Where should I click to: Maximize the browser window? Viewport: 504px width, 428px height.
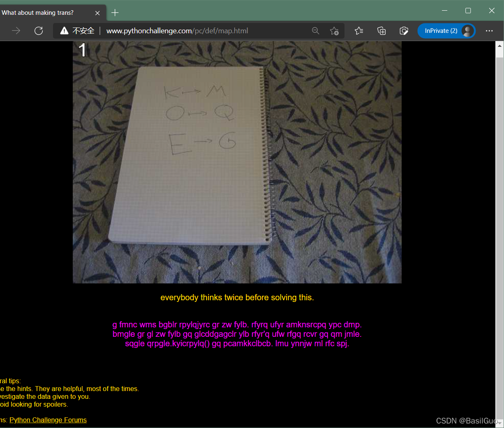(468, 11)
